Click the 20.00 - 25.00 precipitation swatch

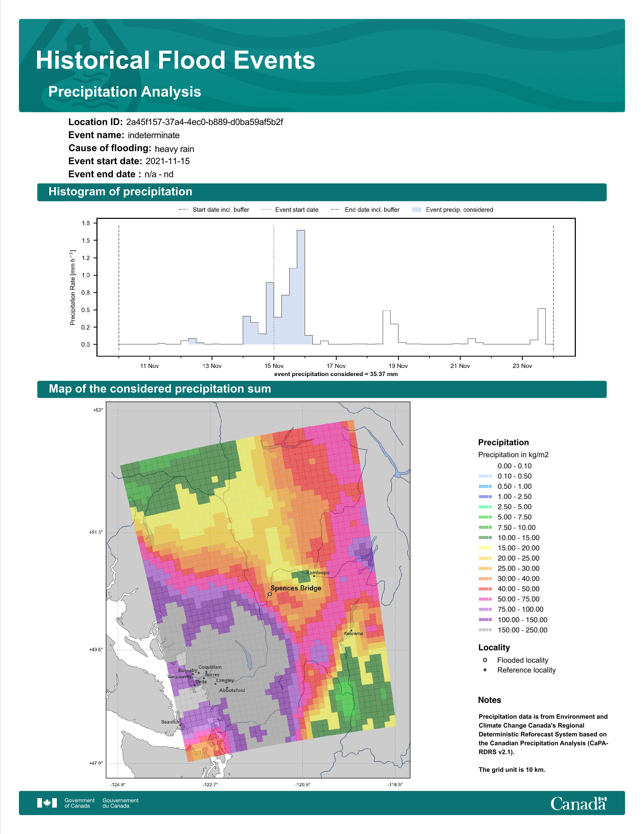coord(485,558)
